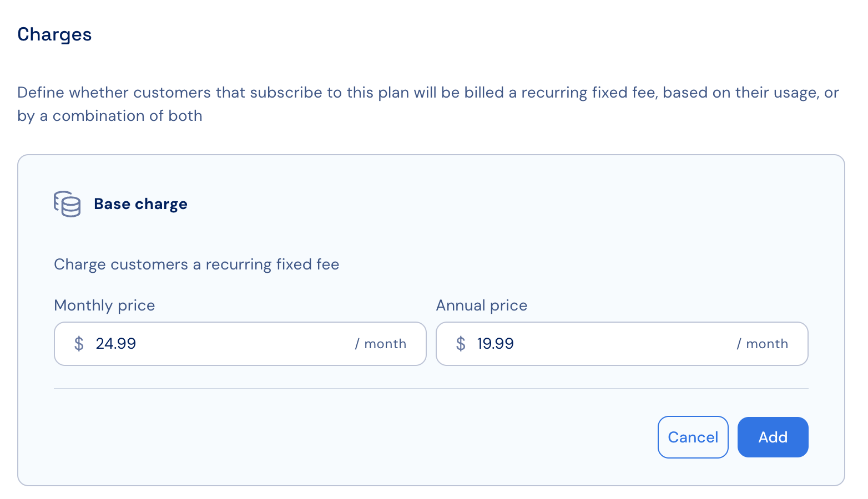
Task: Click blank space right of Base charge title
Action: point(499,204)
